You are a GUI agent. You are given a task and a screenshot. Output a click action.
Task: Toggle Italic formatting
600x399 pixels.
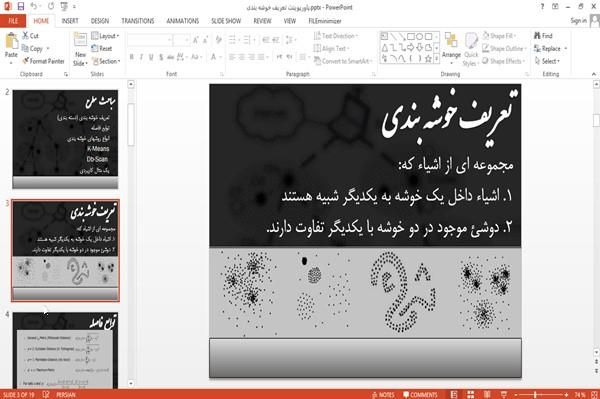pos(141,57)
